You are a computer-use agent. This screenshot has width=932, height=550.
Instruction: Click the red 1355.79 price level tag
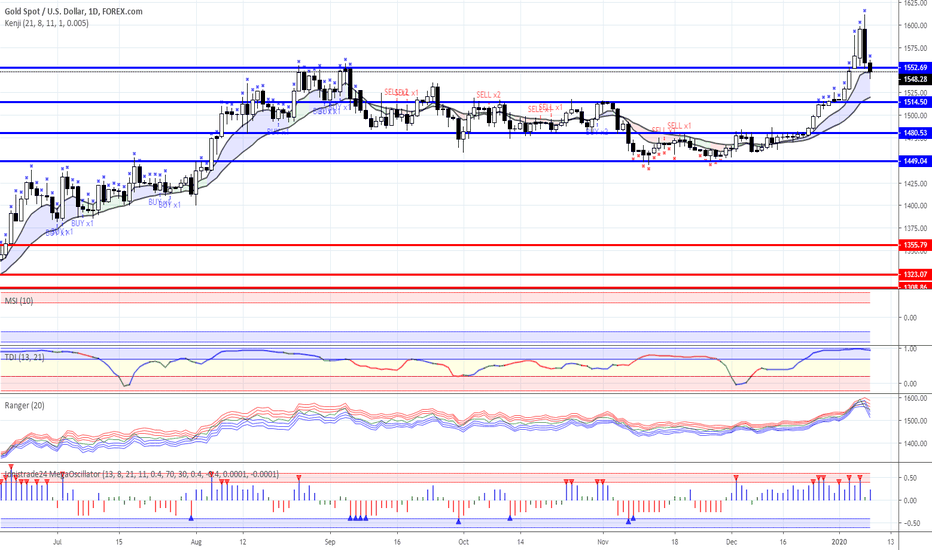point(915,245)
